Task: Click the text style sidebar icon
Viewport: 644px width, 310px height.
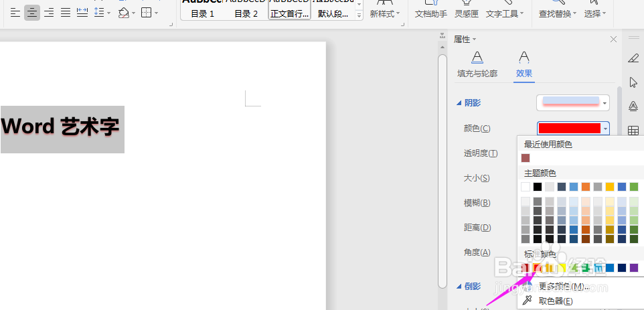Action: pyautogui.click(x=633, y=106)
